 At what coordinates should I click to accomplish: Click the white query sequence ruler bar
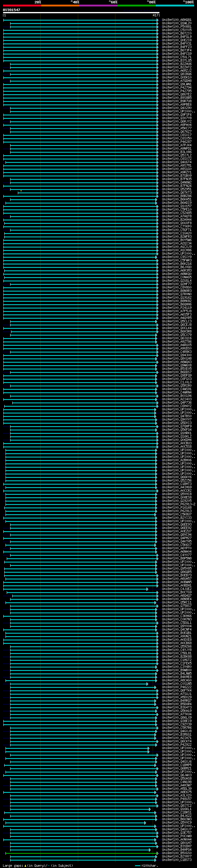81,13
